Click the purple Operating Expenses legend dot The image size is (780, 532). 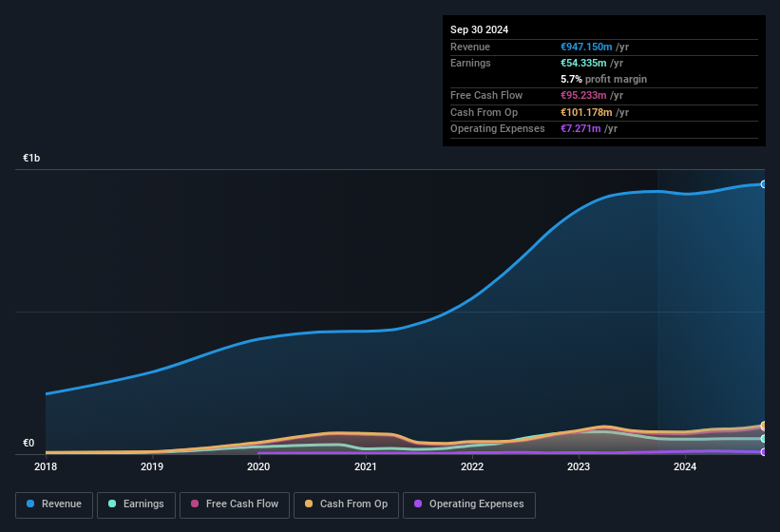click(418, 503)
